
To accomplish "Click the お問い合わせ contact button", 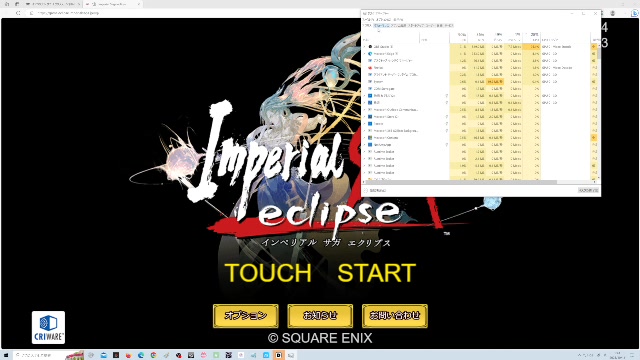I will point(395,316).
